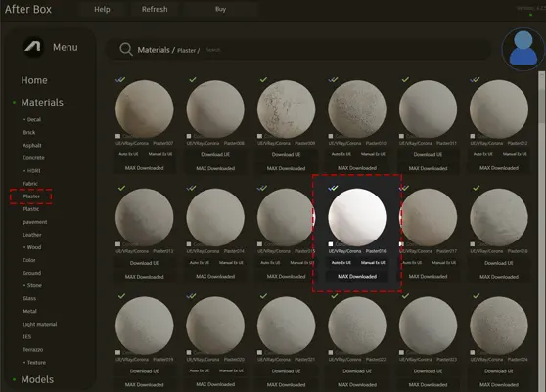Click the green dot beside Materials
Screen dimensions: 546x392
pos(15,102)
